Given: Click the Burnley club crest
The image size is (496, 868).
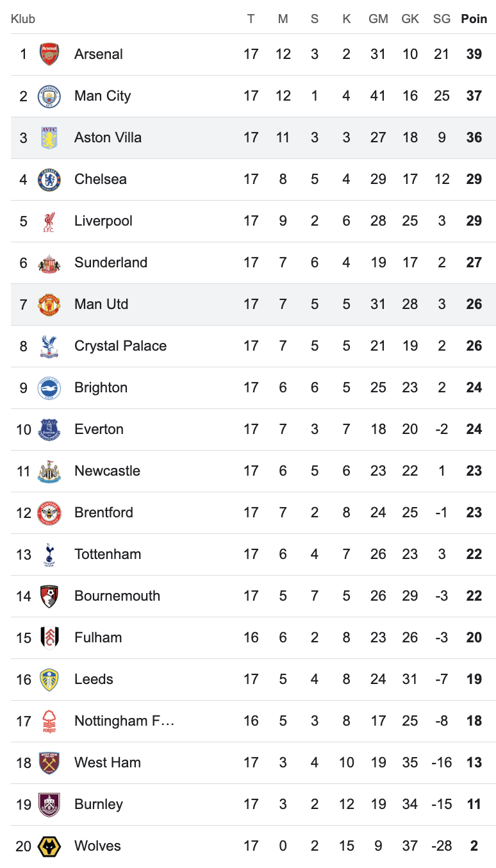Looking at the screenshot, I should coord(49,805).
